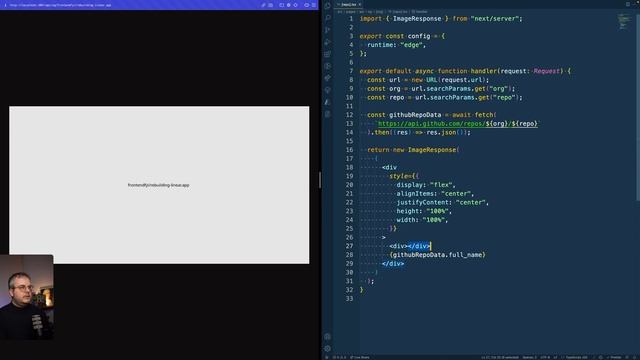Click errors and warnings count in status bar

point(339,357)
